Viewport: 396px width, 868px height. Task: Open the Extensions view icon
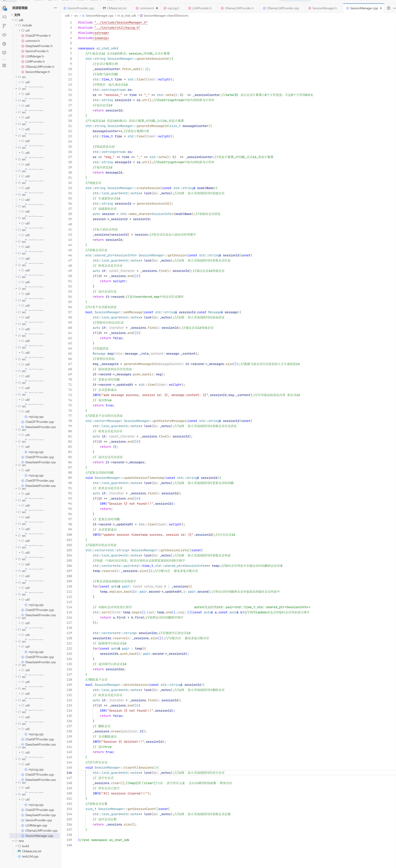coord(4,65)
